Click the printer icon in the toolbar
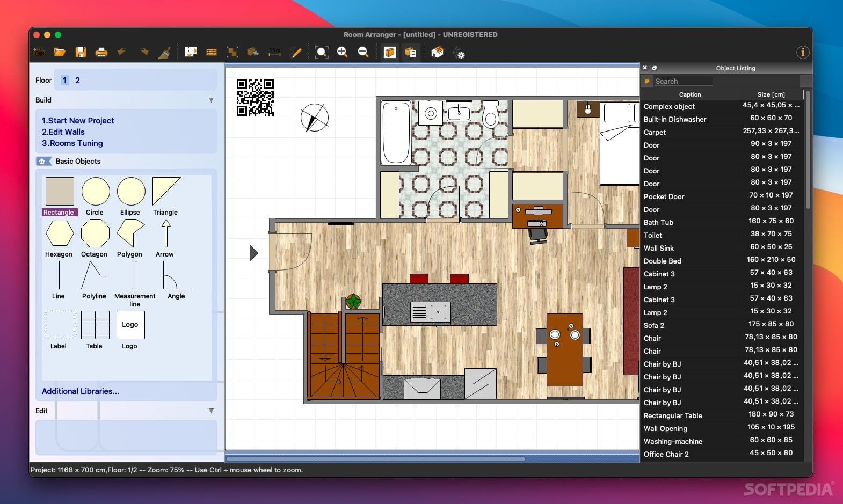The height and width of the screenshot is (504, 843). coord(101,52)
